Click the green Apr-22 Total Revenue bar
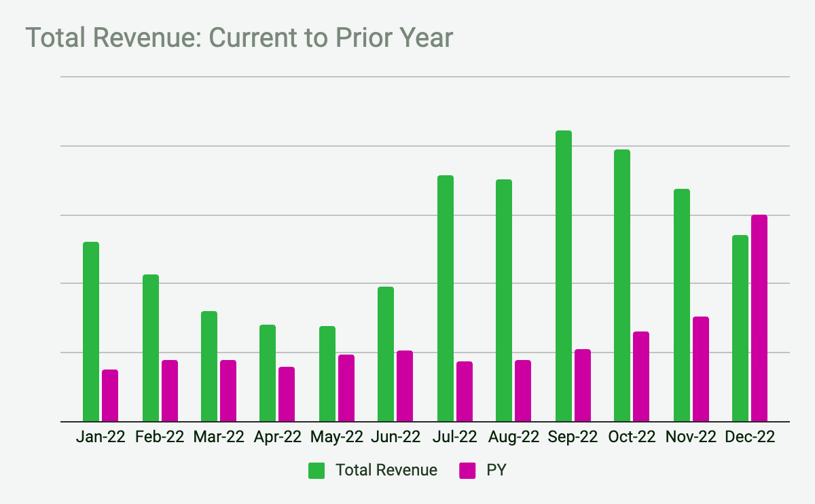The image size is (815, 504). (x=268, y=373)
